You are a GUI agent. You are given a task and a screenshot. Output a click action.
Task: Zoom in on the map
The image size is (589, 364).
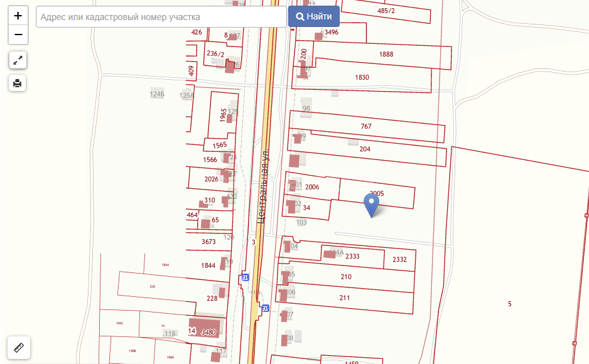click(18, 16)
